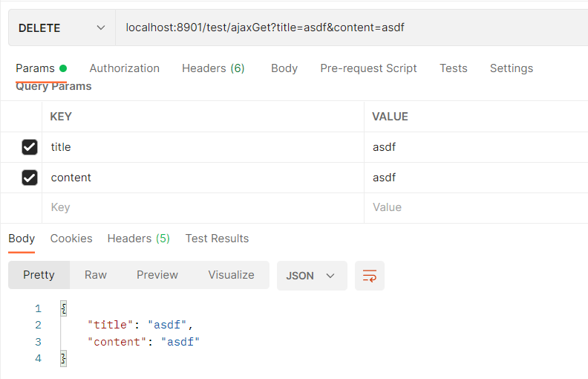Open the request Headers (6) tab

[213, 68]
